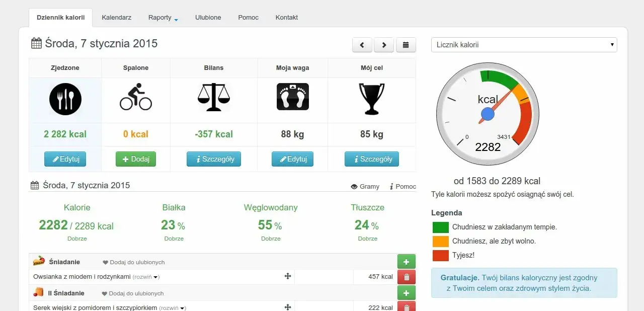Click the fork and knife Zjedzone icon
644x311 pixels.
(x=65, y=99)
